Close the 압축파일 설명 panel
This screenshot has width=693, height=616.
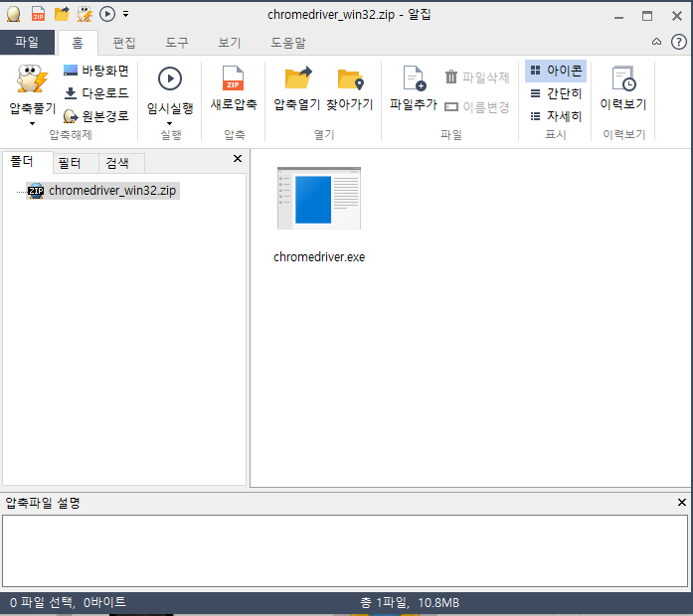[x=682, y=502]
